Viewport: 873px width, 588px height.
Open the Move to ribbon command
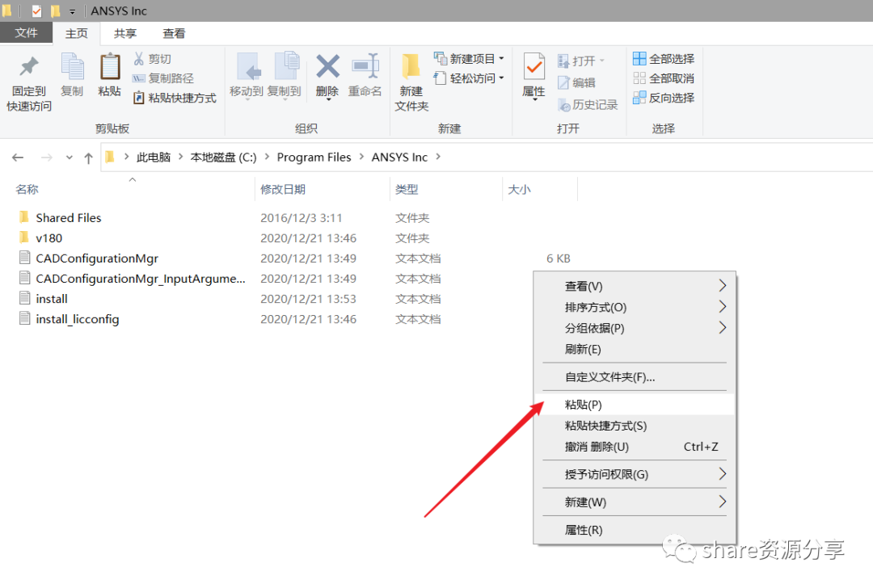coord(246,75)
